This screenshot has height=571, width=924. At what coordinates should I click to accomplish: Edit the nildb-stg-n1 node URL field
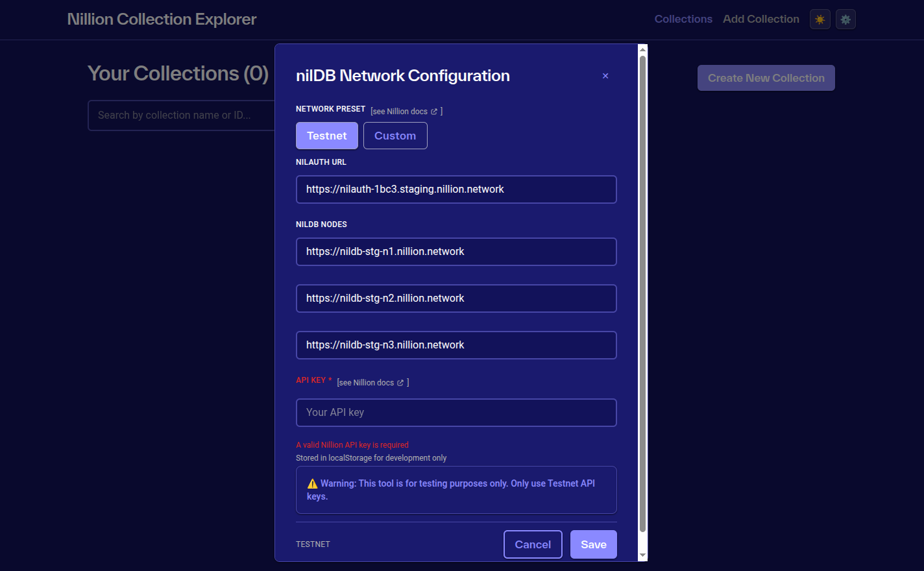tap(456, 252)
